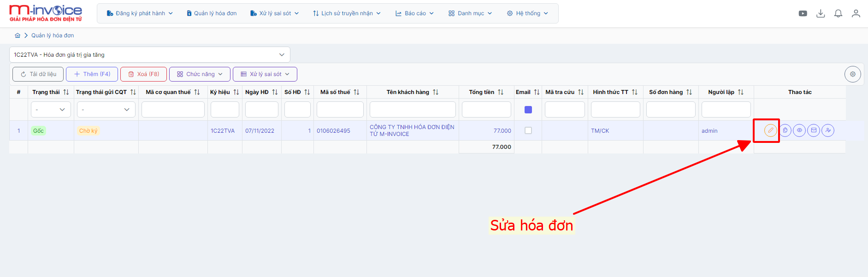Click Tải dữ liệu button
The width and height of the screenshot is (868, 277).
click(38, 74)
